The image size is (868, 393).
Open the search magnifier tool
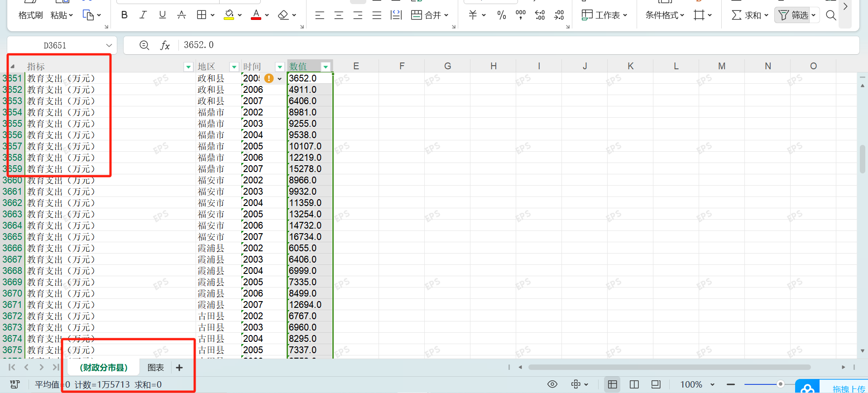831,15
